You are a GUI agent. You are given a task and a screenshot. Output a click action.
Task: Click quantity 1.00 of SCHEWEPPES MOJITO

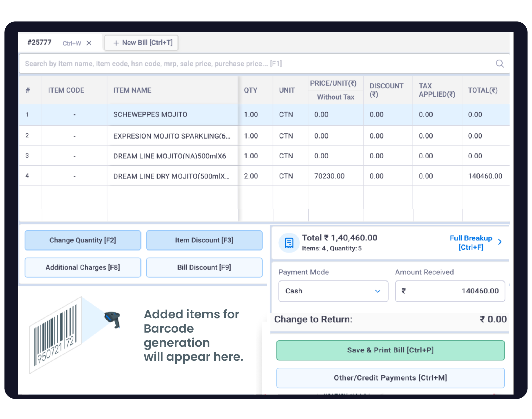click(x=251, y=115)
